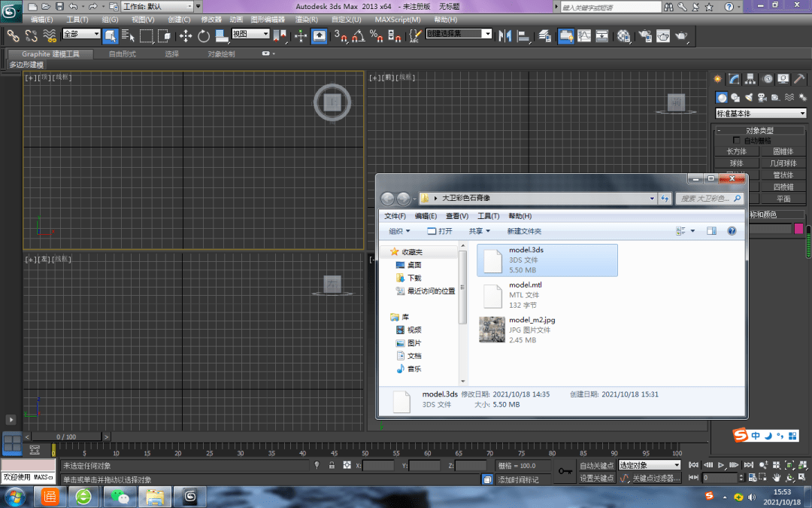Click the 长方体 object button

[736, 151]
